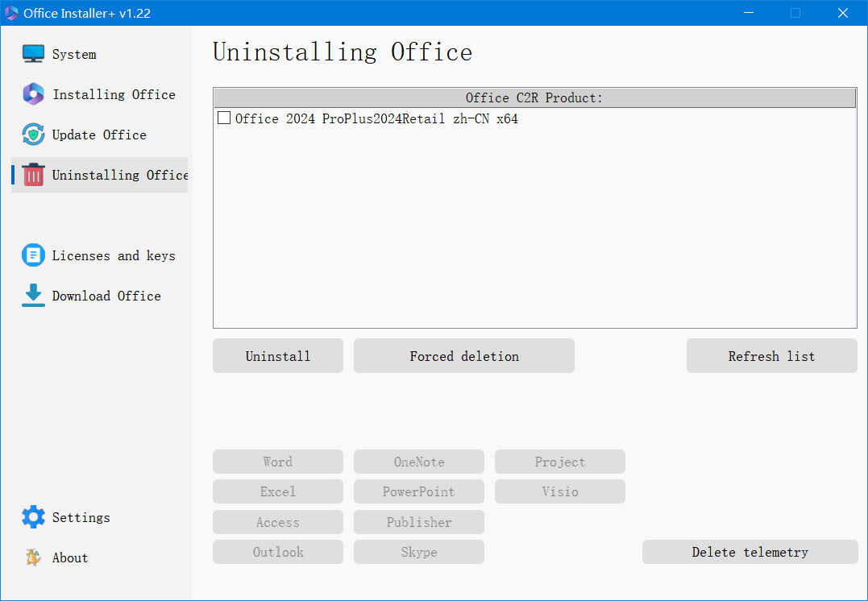
Task: Click the app logo in the title bar
Action: [x=11, y=13]
